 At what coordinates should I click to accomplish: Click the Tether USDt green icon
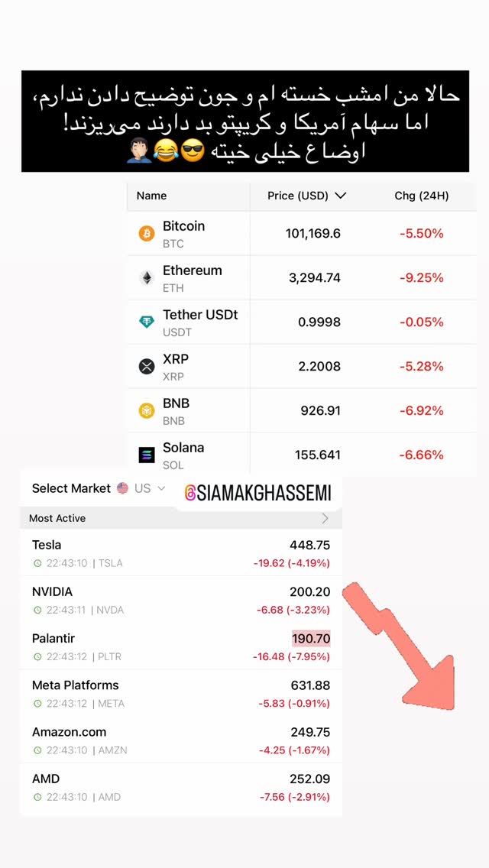tap(147, 322)
